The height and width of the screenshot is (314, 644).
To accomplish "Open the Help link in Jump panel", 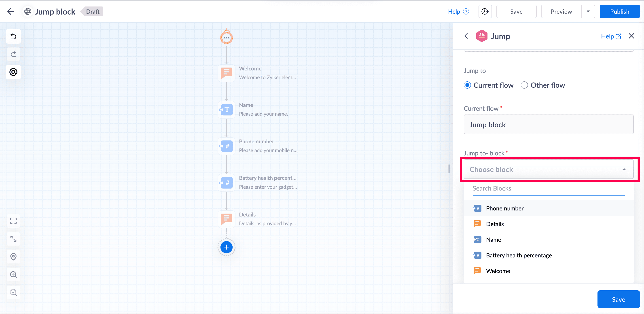I will click(x=611, y=36).
